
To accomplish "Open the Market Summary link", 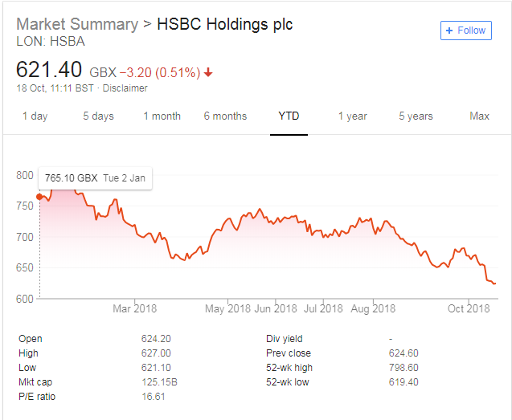I will [x=77, y=24].
